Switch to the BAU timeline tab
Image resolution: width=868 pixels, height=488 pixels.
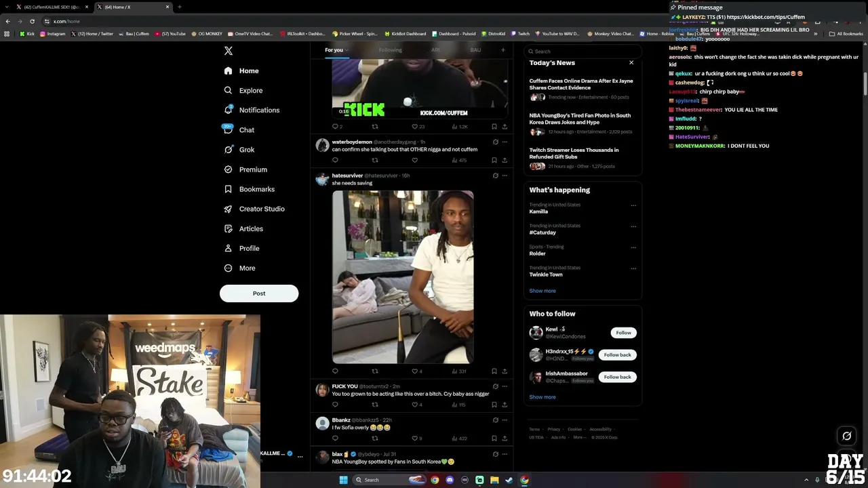click(x=475, y=50)
